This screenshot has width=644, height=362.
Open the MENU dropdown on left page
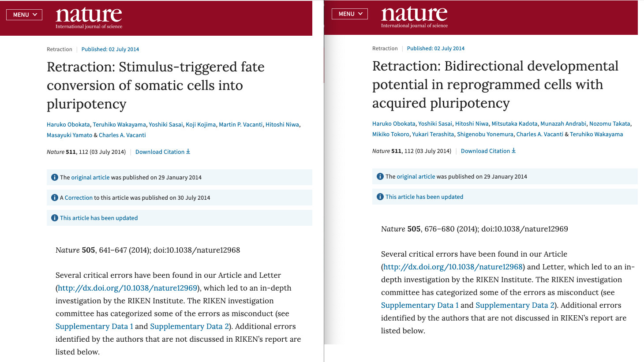tap(24, 15)
